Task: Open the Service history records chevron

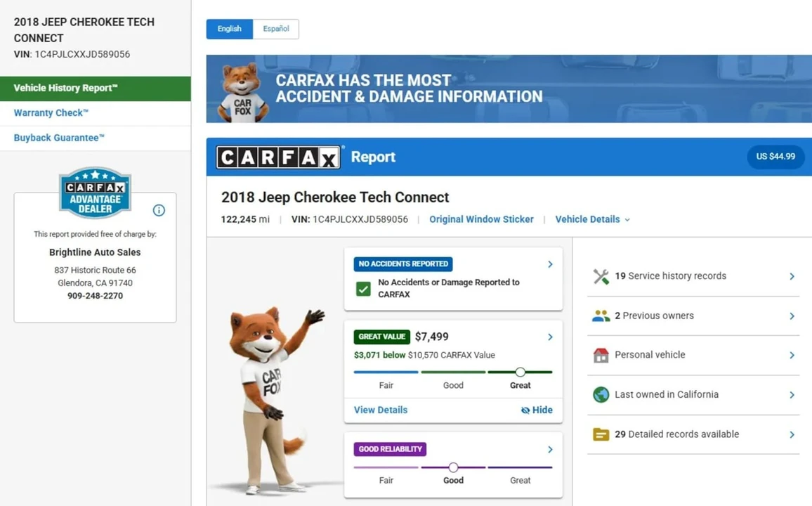Action: point(792,277)
